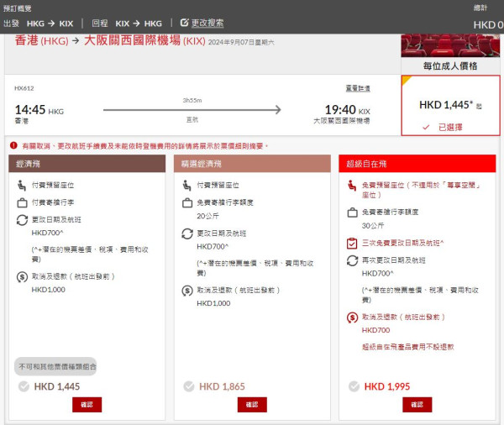Click the red seat icon in 超級自在飛
Viewport: 504px width, 425px height.
(x=352, y=186)
